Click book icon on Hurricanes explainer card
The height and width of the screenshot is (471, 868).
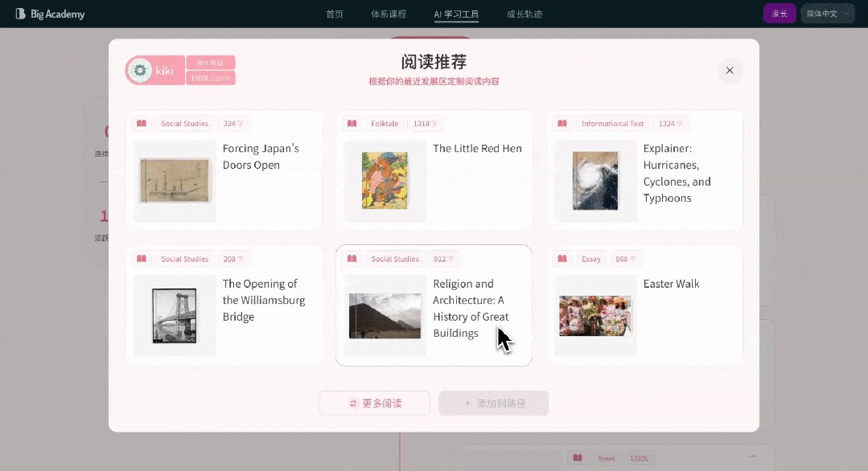562,124
